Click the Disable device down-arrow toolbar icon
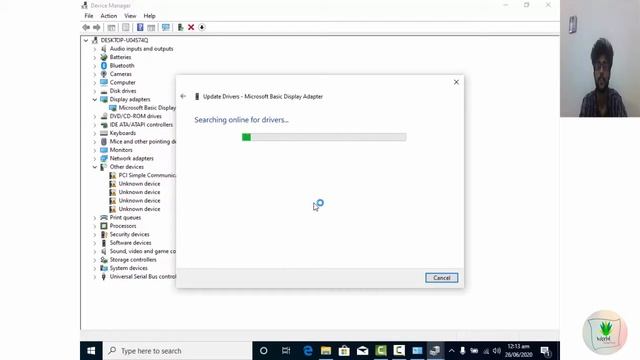Screen dimensions: 640x360 pyautogui.click(x=202, y=27)
